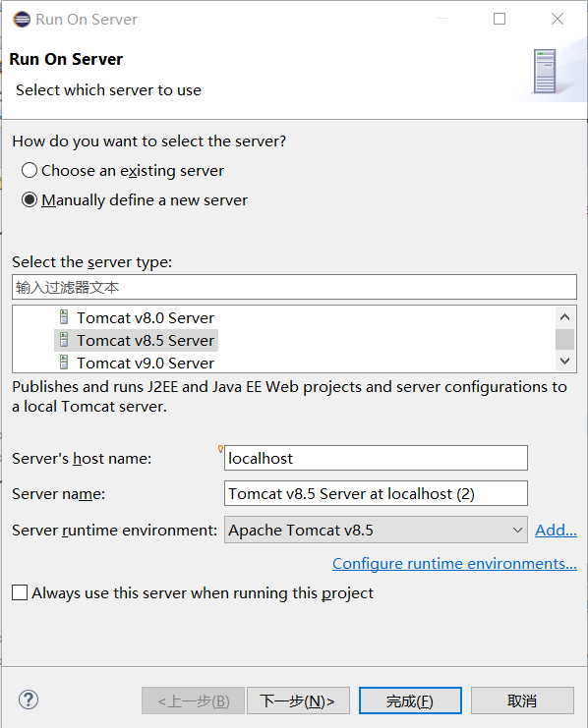Click the Eclipse logo in title bar
The image size is (588, 728).
[x=22, y=20]
